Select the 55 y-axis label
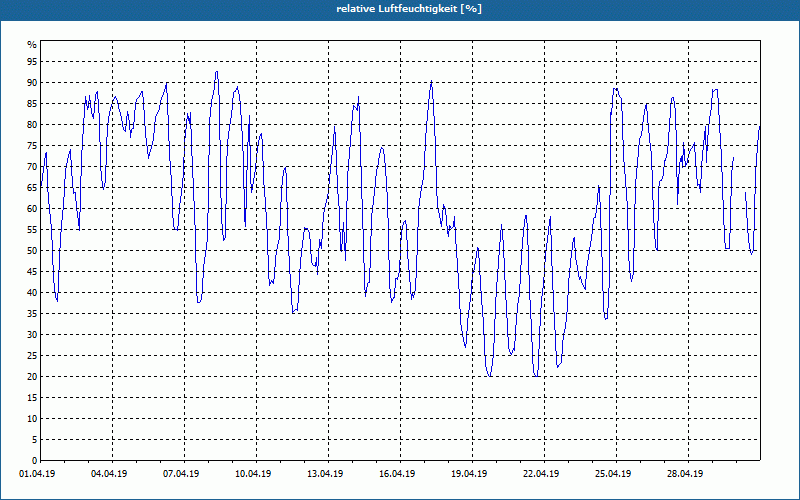 32,230
